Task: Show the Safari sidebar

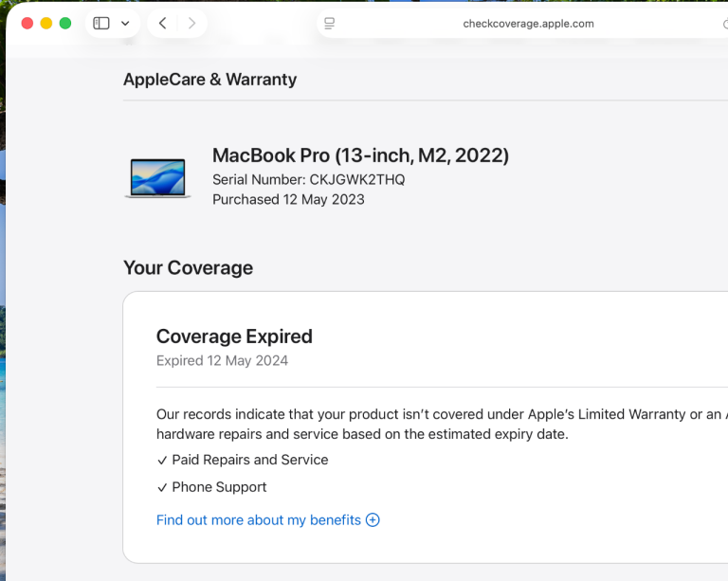Action: pyautogui.click(x=101, y=23)
